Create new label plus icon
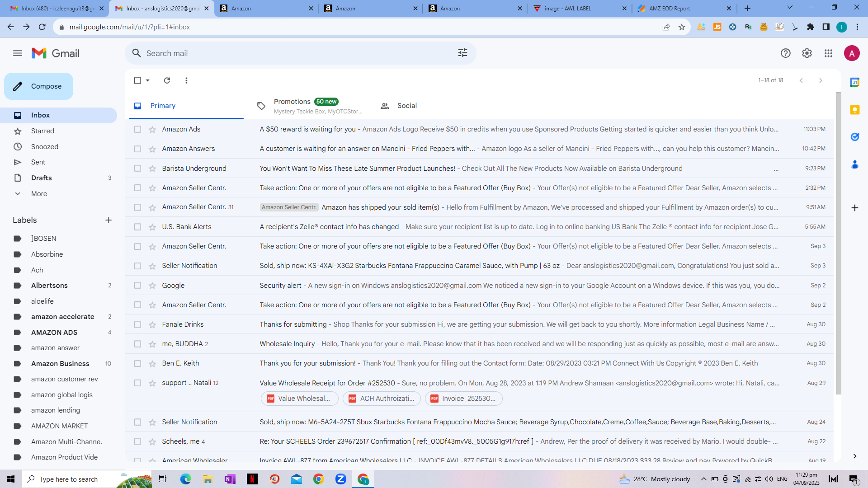868x488 pixels. 108,220
